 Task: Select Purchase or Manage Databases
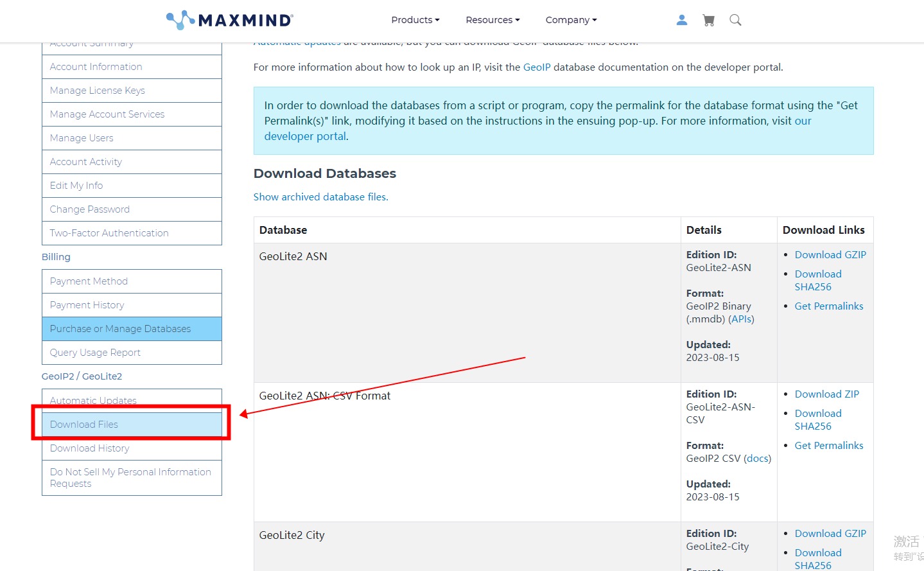[x=132, y=329]
